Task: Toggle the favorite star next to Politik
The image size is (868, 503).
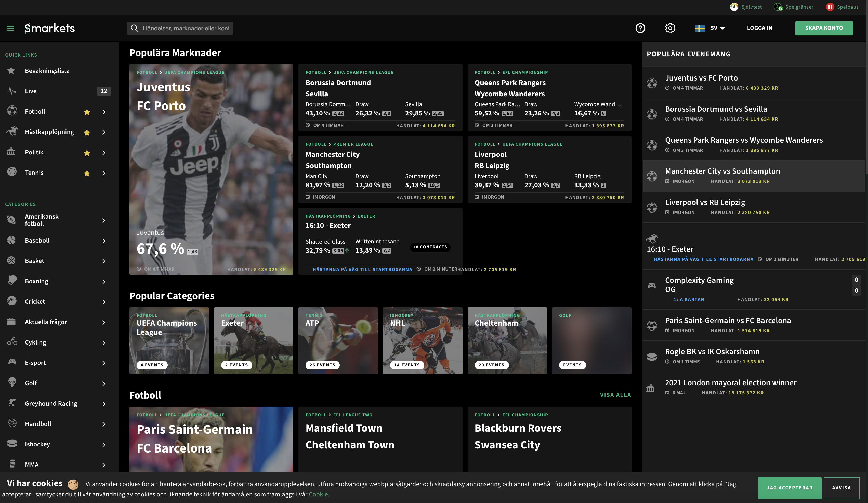Action: click(87, 153)
